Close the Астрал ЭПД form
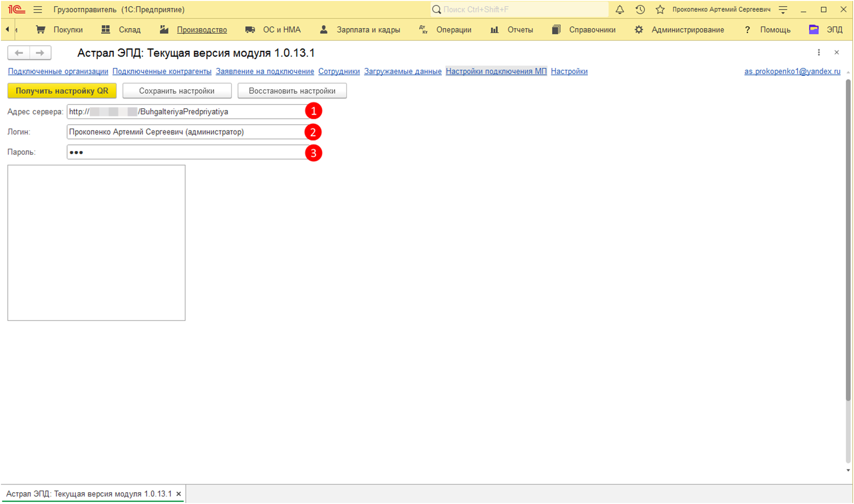This screenshot has height=504, width=854. (837, 52)
